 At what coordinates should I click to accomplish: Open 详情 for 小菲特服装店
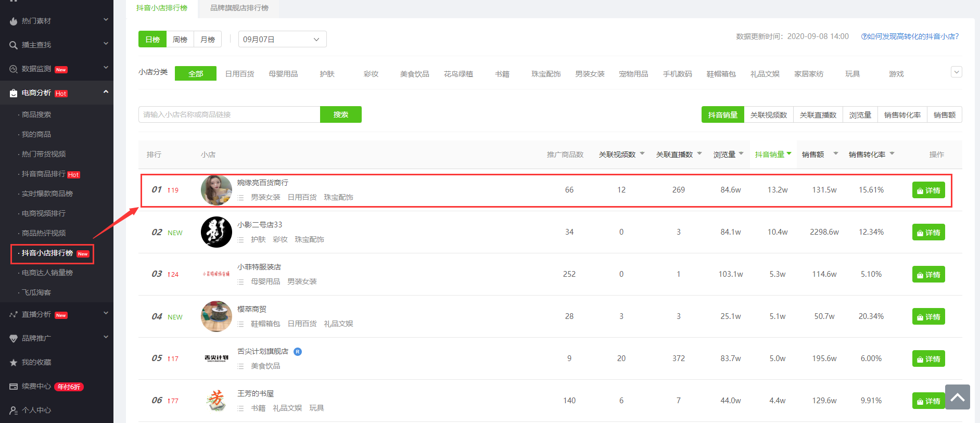click(928, 275)
